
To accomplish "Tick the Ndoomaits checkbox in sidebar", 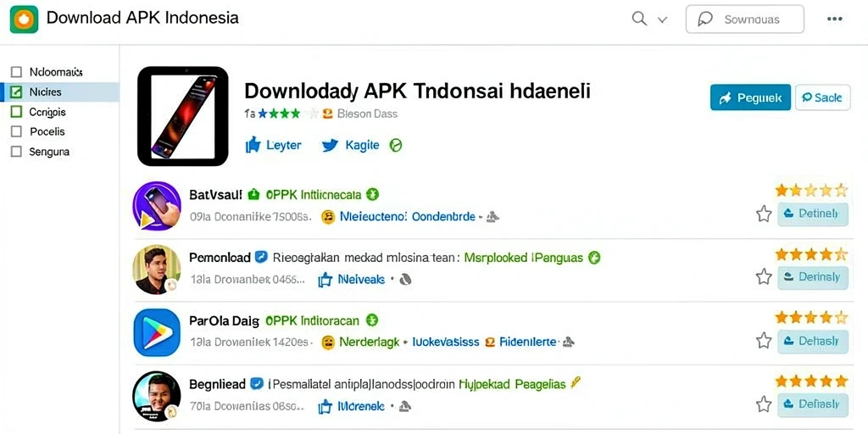I will [17, 72].
